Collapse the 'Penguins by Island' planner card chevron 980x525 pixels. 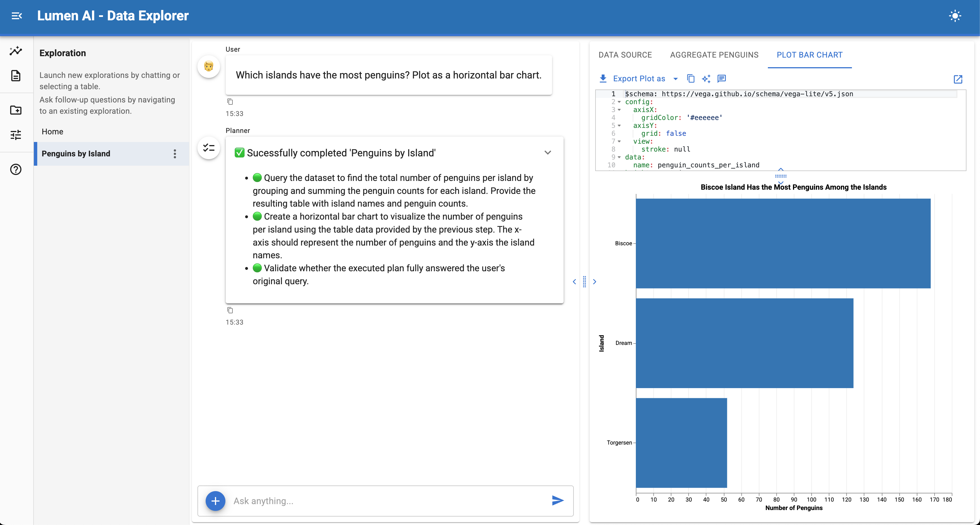click(548, 153)
